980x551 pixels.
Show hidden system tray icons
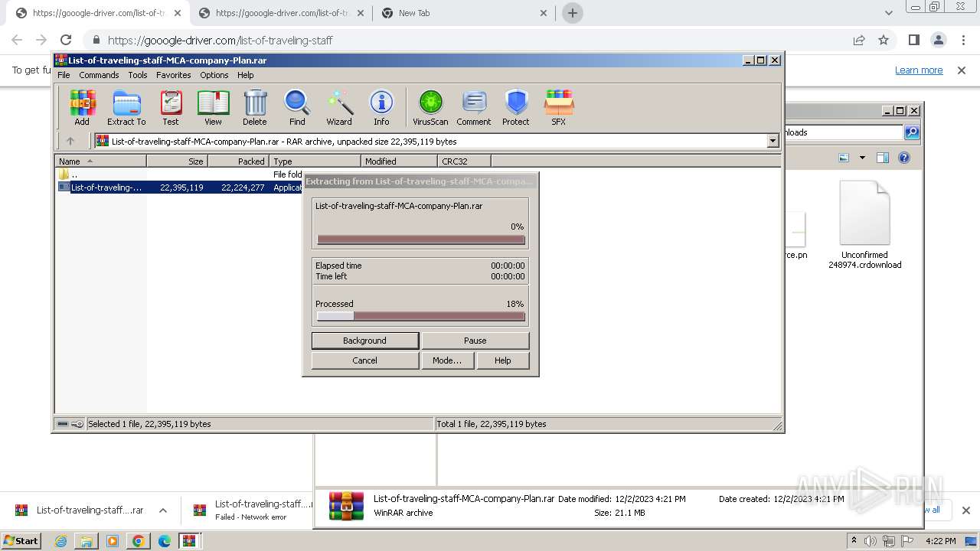(854, 540)
